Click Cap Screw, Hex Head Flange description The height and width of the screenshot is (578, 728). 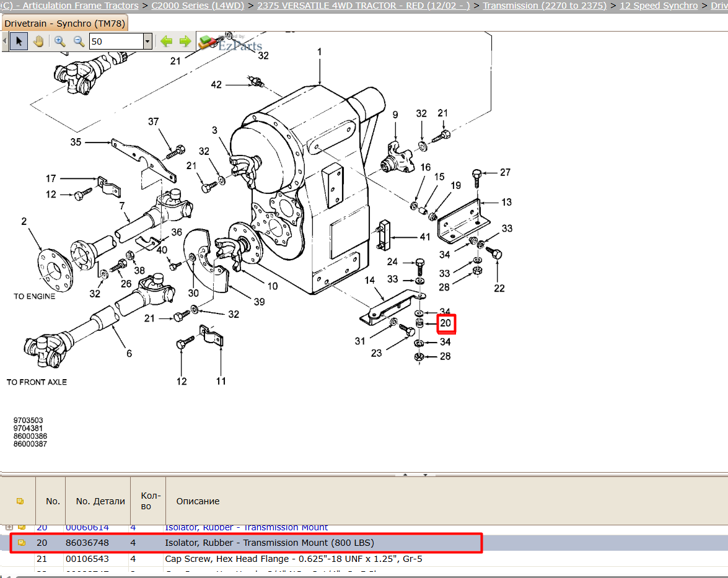pyautogui.click(x=294, y=559)
